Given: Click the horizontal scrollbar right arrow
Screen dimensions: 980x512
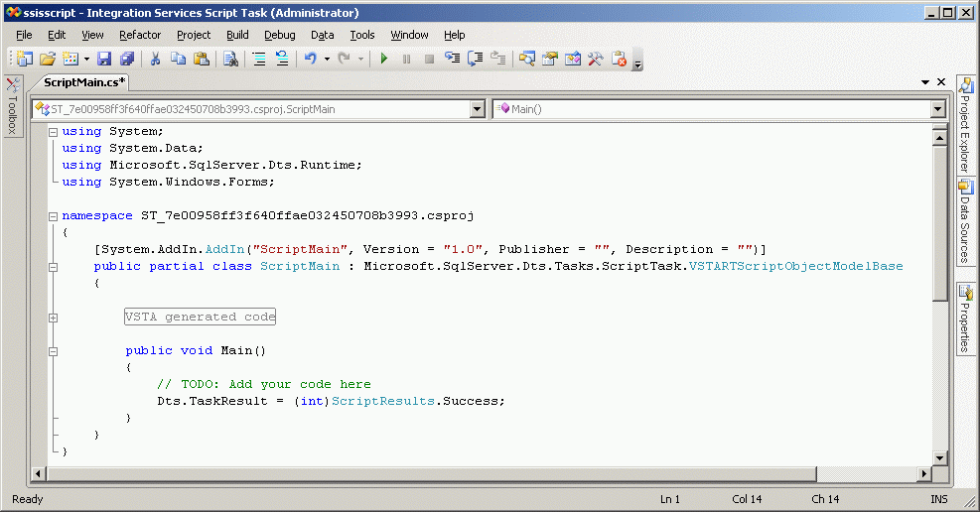Looking at the screenshot, I should pyautogui.click(x=924, y=474).
